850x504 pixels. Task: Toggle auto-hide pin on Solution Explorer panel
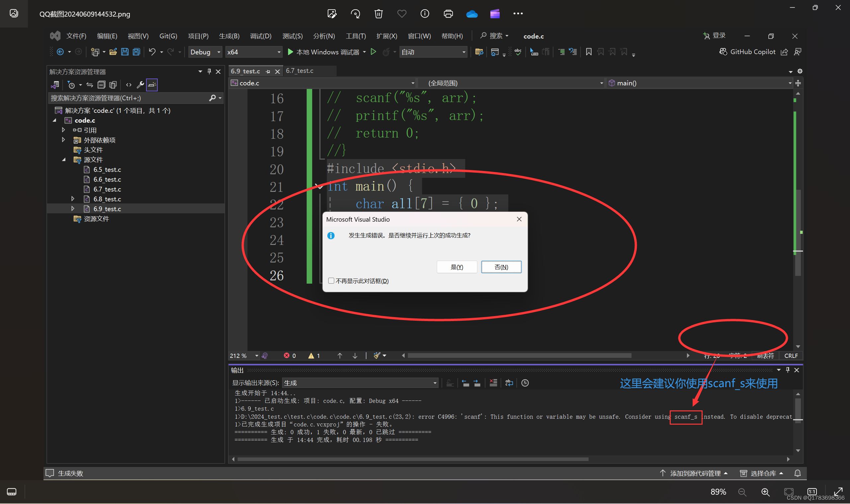click(x=209, y=71)
